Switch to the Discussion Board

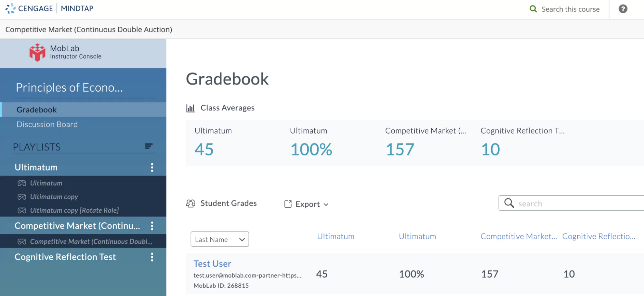(x=47, y=124)
